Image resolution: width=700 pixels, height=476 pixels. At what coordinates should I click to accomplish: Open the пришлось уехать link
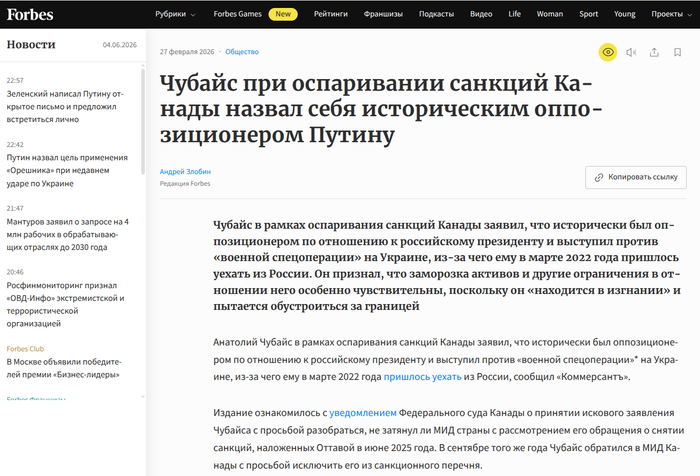(x=422, y=376)
